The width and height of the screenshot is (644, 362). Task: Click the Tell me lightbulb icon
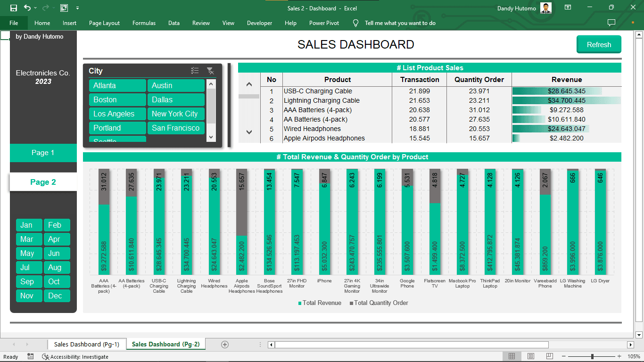pyautogui.click(x=356, y=23)
